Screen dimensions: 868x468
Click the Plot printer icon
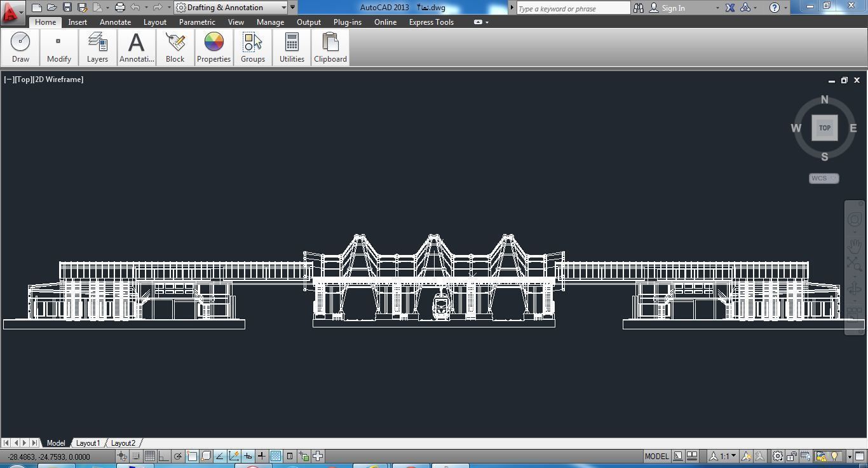click(x=119, y=8)
